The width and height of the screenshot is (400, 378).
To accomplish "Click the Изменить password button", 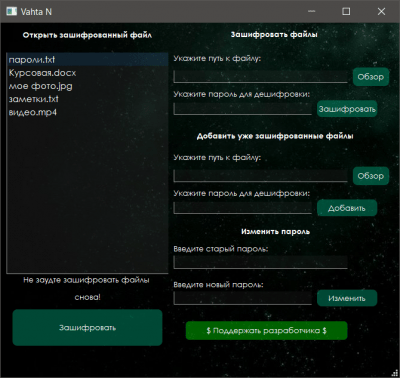I will click(347, 298).
